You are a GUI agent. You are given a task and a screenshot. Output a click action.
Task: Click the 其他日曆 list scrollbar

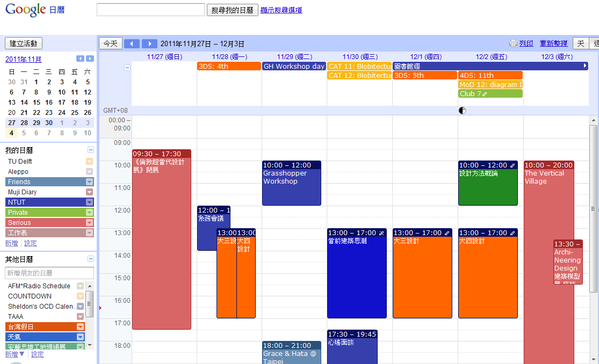90,304
